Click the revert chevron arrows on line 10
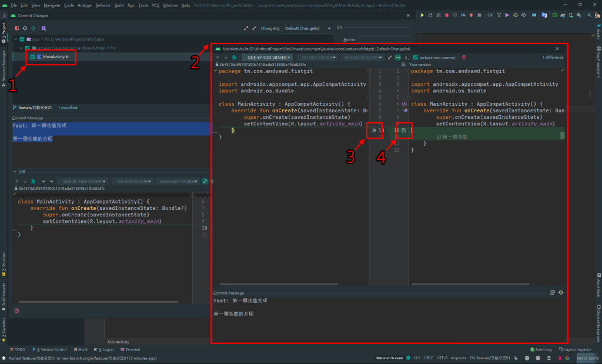Screen dimensions: 602x364 [x=374, y=131]
